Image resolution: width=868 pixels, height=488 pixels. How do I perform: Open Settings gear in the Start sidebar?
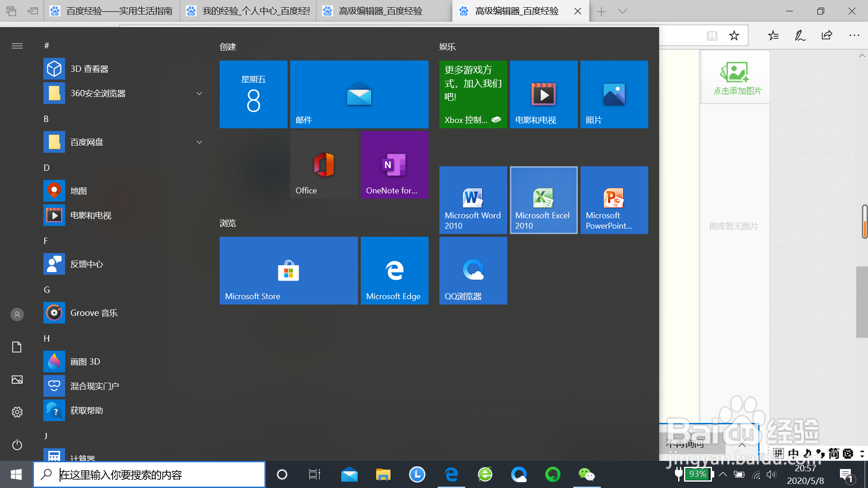pyautogui.click(x=17, y=412)
